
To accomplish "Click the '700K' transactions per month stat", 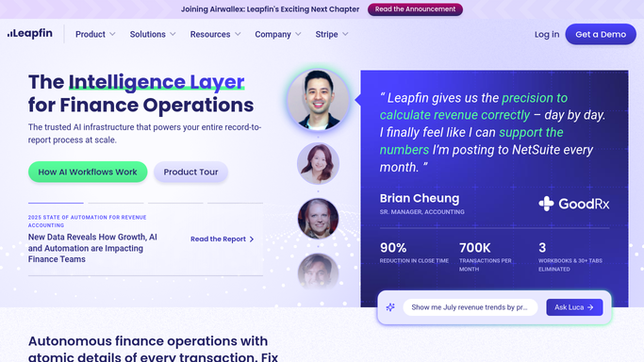I will 486,256.
